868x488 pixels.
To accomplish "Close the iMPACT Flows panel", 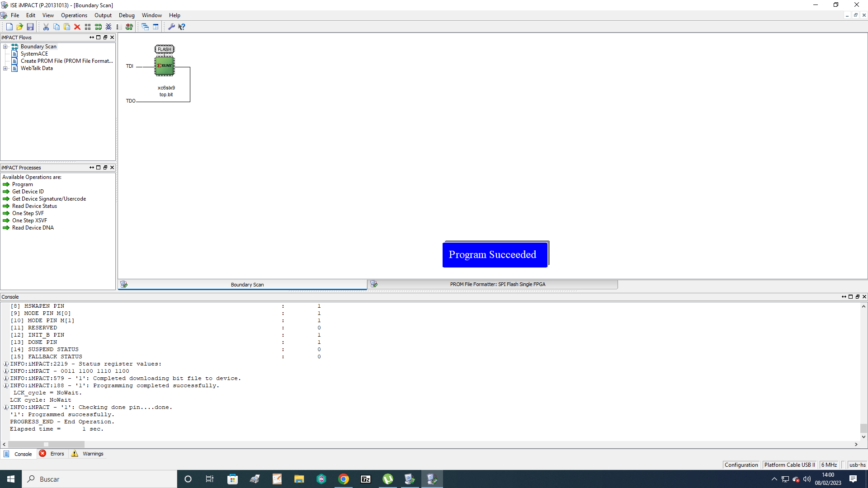I will point(112,38).
